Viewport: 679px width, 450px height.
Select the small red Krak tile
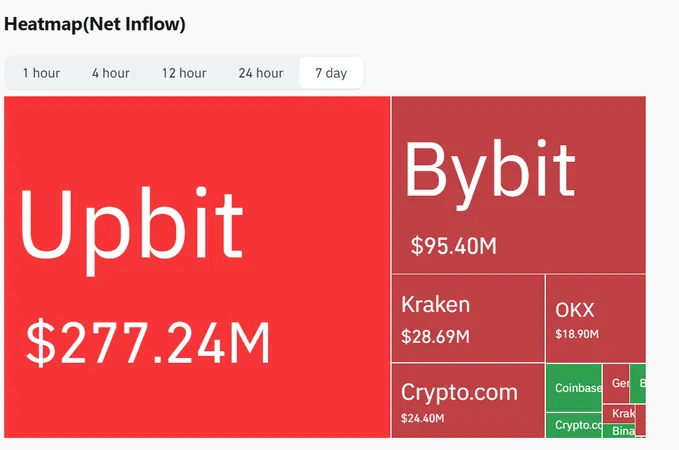[x=619, y=414]
